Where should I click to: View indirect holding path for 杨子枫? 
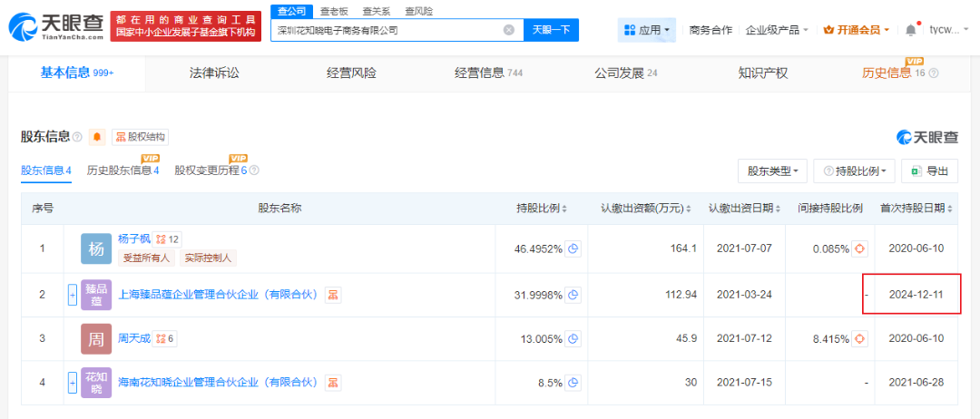pyautogui.click(x=860, y=248)
